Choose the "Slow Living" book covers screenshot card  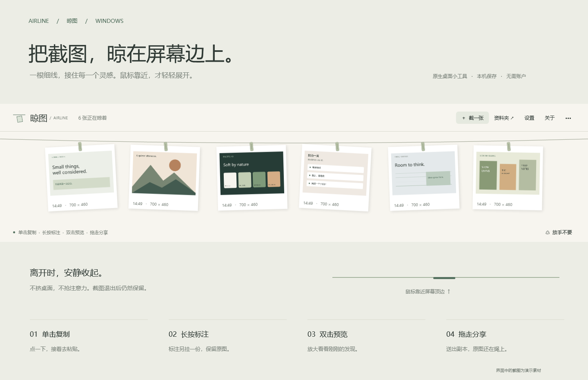(508, 178)
